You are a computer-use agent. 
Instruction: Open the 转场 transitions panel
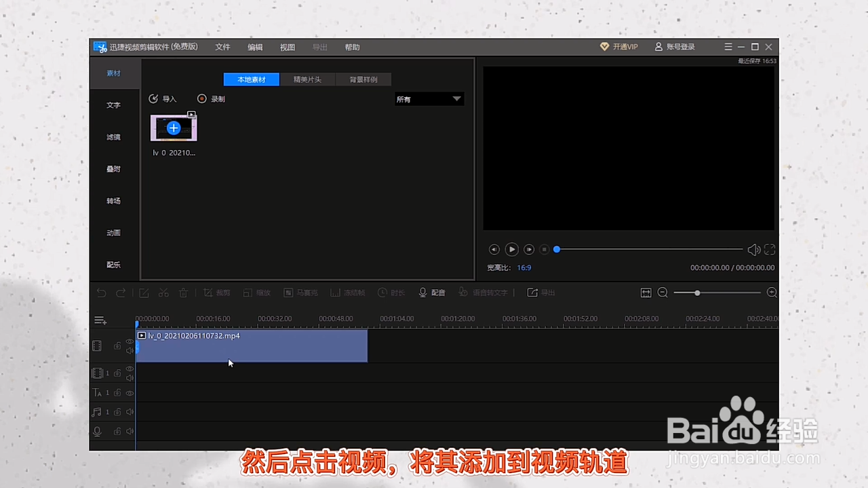tap(113, 201)
